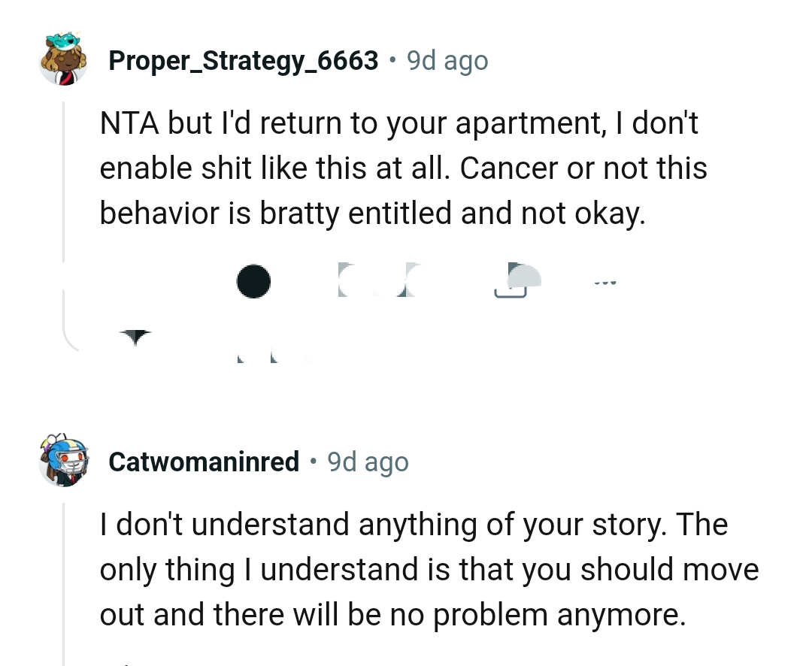Screen dimensions: 812x666
Task: Open Proper_Strategy_6663's profile
Action: 244,60
